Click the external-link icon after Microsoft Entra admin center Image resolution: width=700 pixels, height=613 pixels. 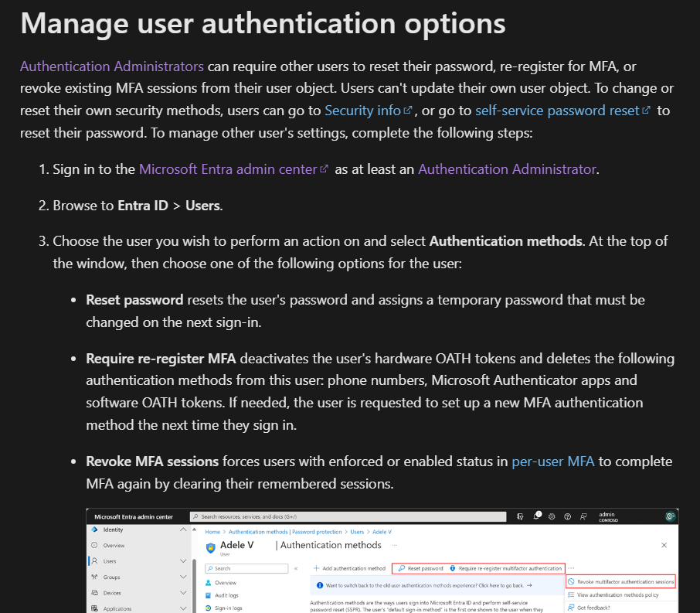click(x=324, y=169)
